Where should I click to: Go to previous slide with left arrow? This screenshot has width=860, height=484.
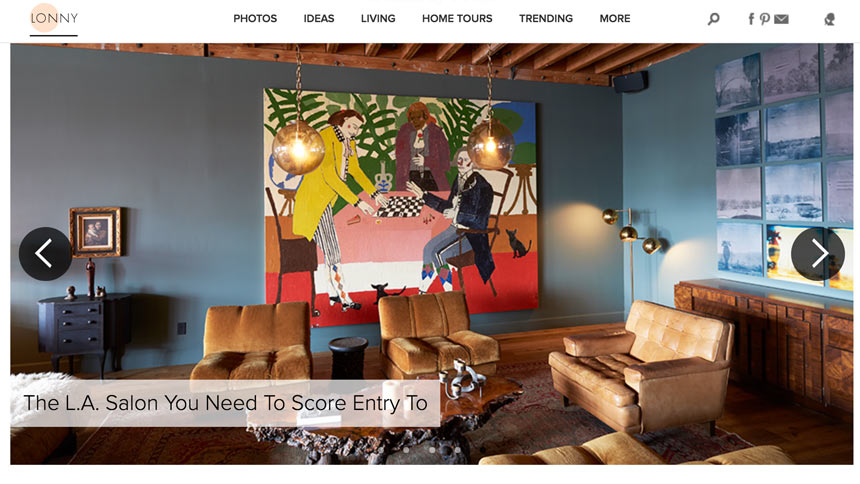tap(45, 254)
